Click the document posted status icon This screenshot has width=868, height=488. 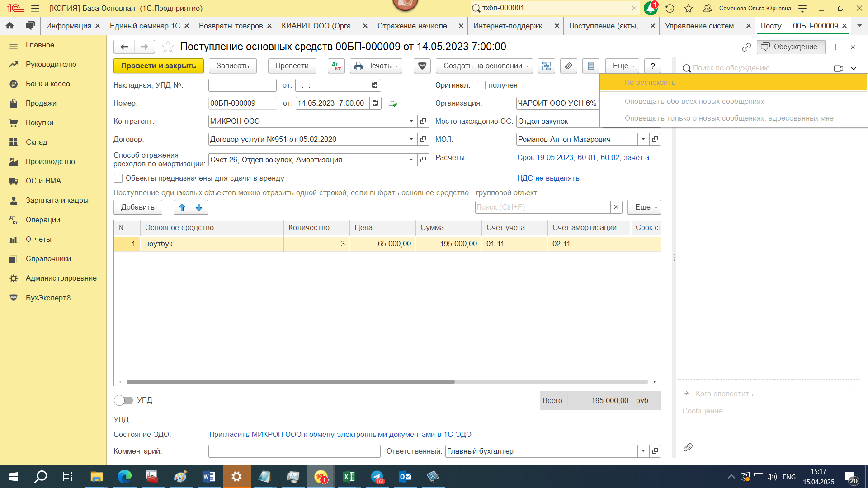393,103
